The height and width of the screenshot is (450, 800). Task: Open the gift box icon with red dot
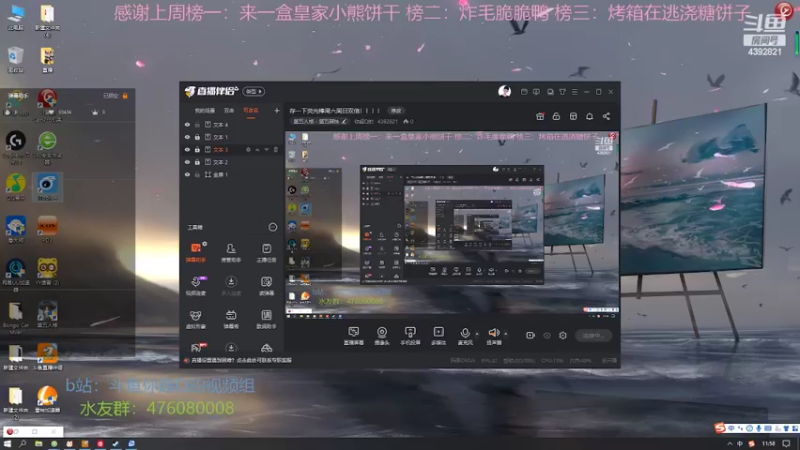click(540, 116)
